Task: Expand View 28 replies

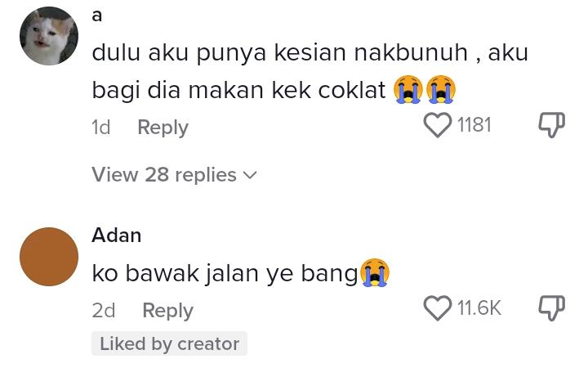Action: pos(164,175)
